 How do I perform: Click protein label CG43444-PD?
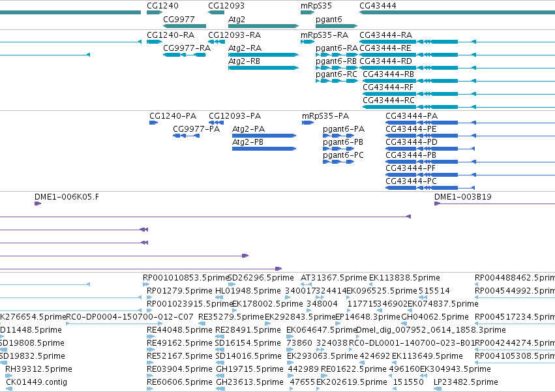412,142
